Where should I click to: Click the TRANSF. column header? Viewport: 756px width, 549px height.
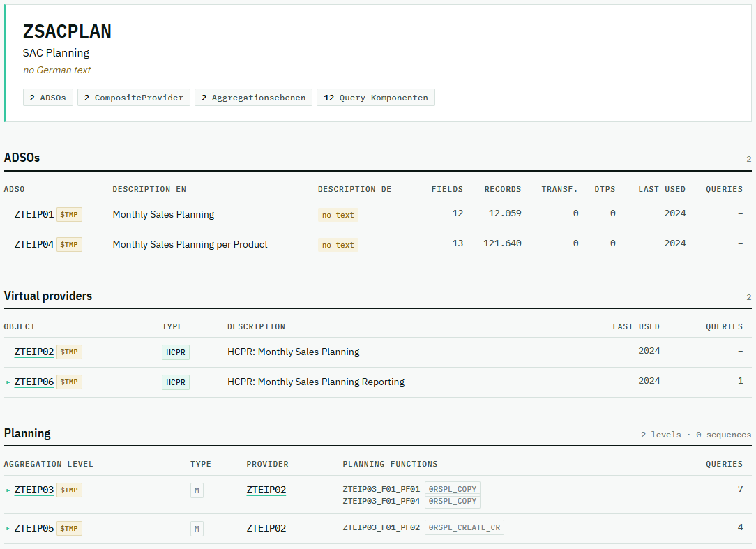point(559,189)
